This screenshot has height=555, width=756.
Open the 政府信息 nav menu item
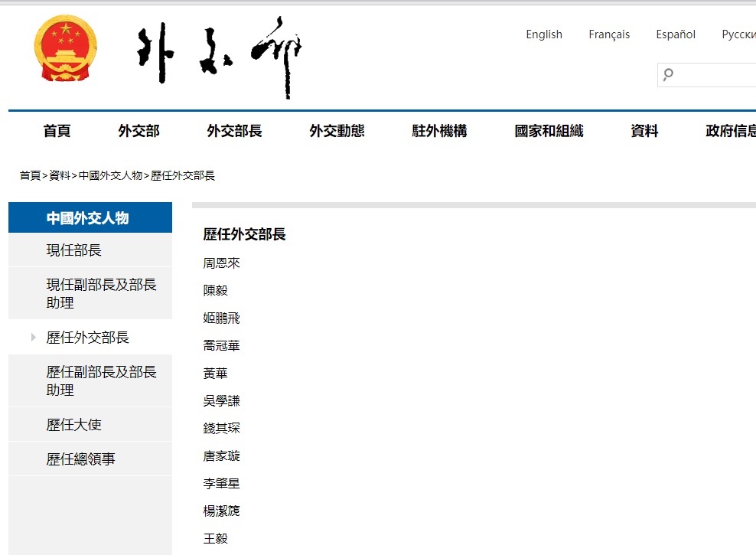731,131
